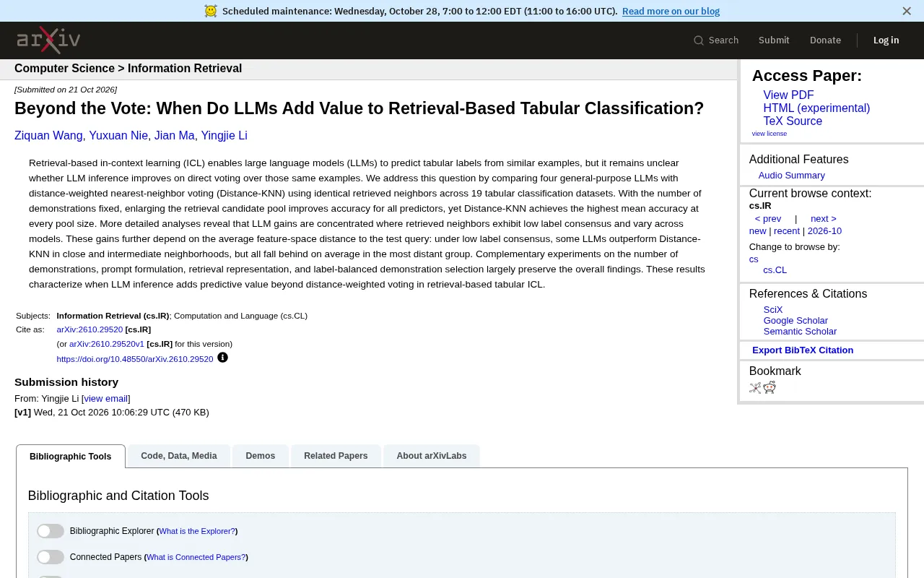Bookmark on BibSonomy icon

coord(755,387)
